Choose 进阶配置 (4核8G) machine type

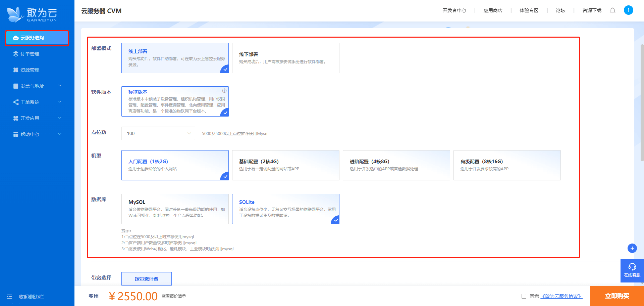tap(396, 165)
